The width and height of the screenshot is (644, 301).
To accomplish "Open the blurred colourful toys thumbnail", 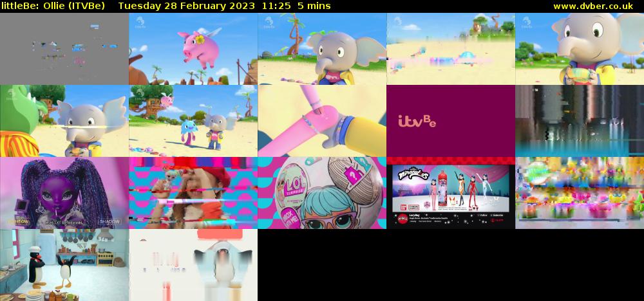I will click(580, 193).
